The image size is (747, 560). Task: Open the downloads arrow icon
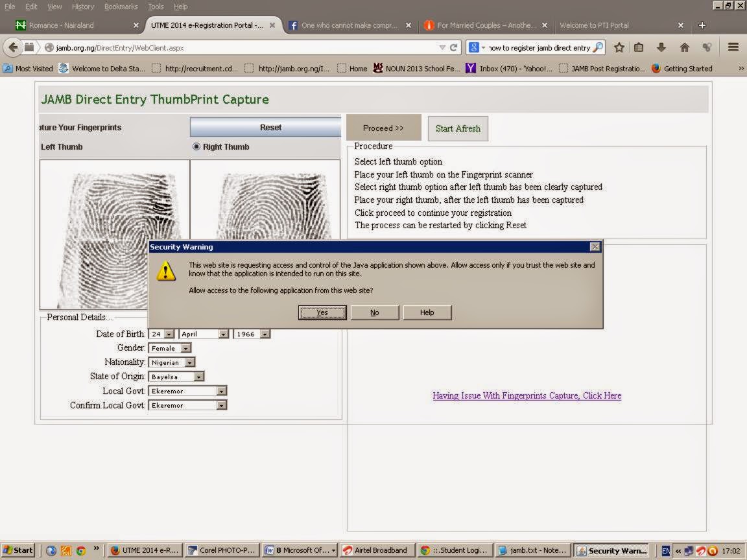[661, 47]
